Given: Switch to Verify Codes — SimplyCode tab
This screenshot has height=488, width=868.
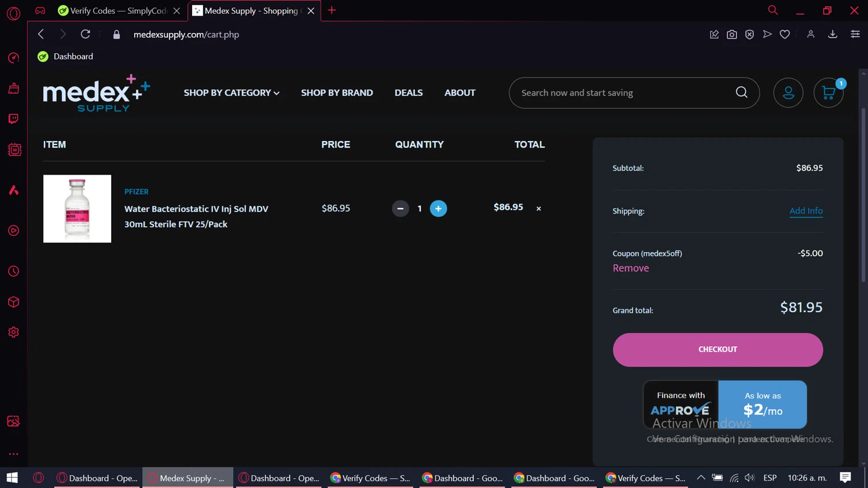Looking at the screenshot, I should (119, 10).
